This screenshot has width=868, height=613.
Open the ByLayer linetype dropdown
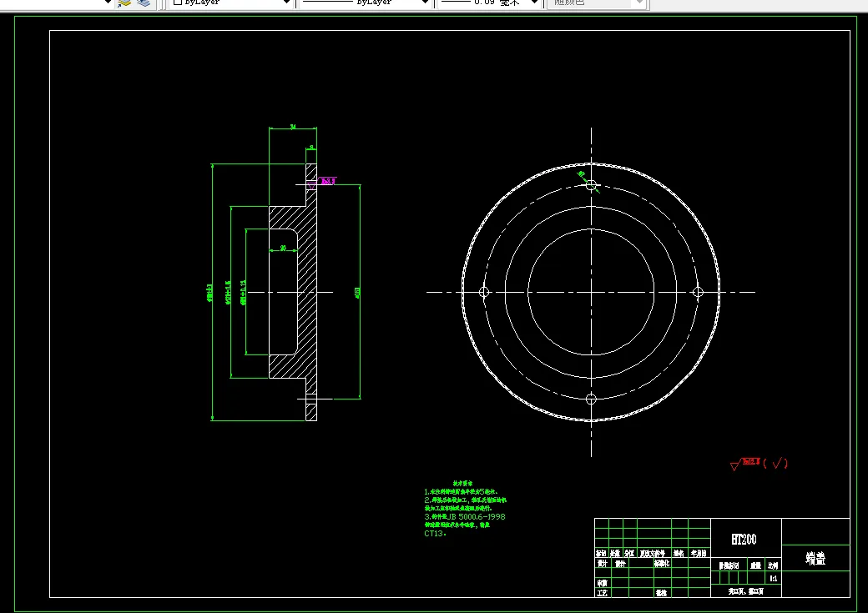(366, 3)
